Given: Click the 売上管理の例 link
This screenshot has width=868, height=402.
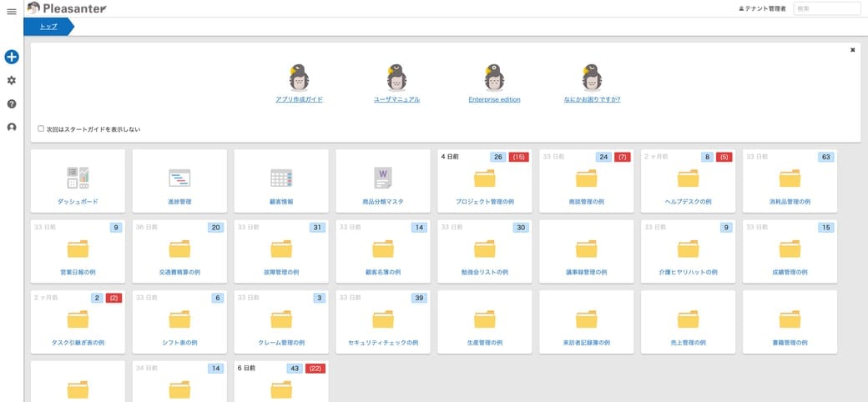Looking at the screenshot, I should pyautogui.click(x=688, y=343).
